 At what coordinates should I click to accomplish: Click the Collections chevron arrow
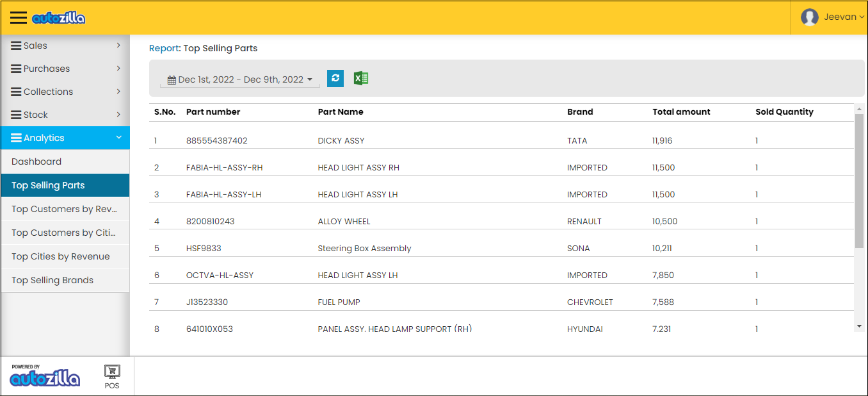118,92
